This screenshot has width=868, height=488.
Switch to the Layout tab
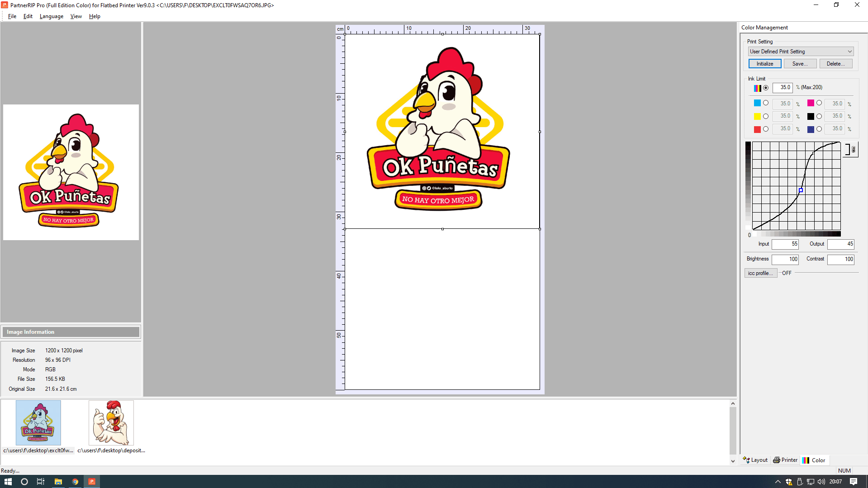tap(755, 460)
